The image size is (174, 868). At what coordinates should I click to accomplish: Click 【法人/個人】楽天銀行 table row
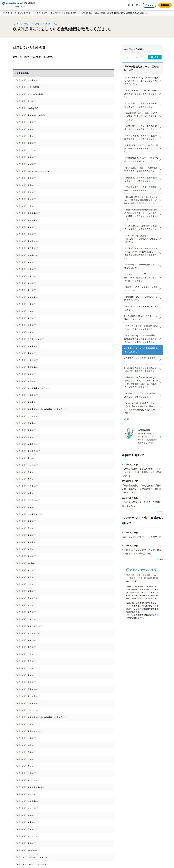tap(64, 521)
